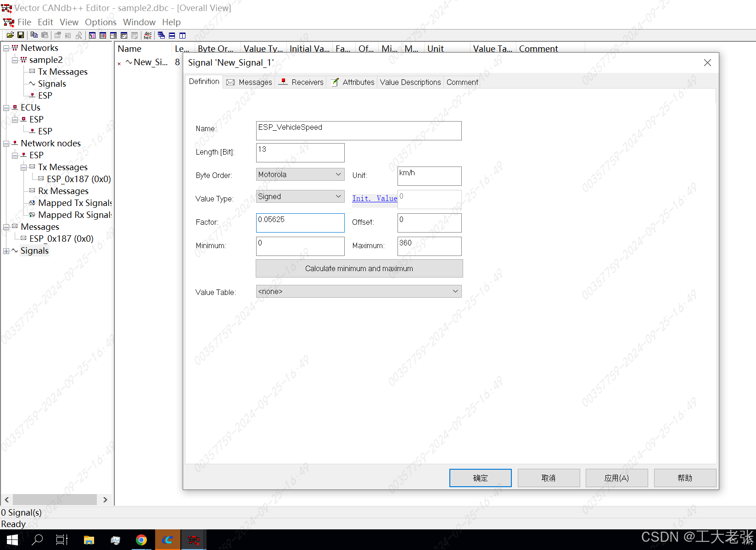Click Calculate minimum and maximum button

click(359, 268)
